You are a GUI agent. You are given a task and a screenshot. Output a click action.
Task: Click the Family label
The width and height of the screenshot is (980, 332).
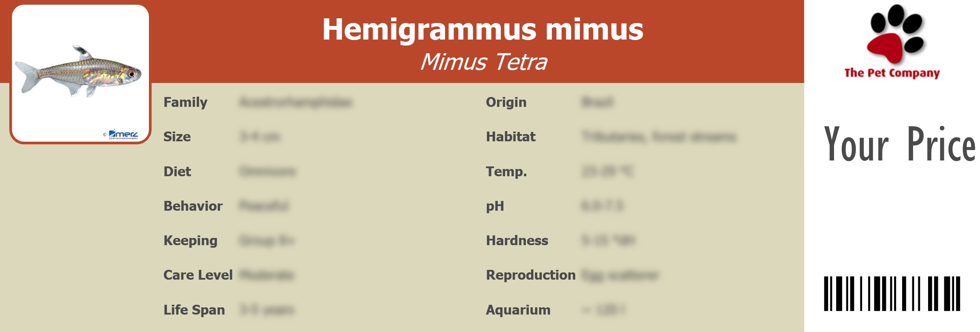click(x=186, y=103)
